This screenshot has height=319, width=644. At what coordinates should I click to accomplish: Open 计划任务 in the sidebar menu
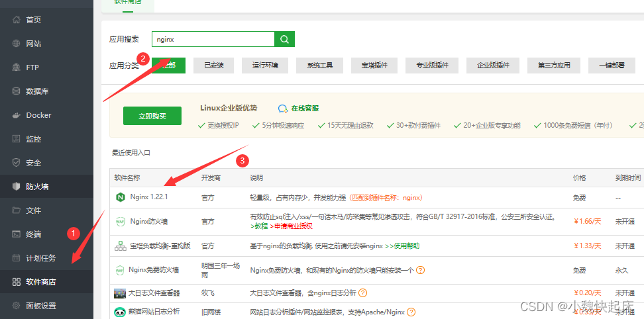(41, 258)
